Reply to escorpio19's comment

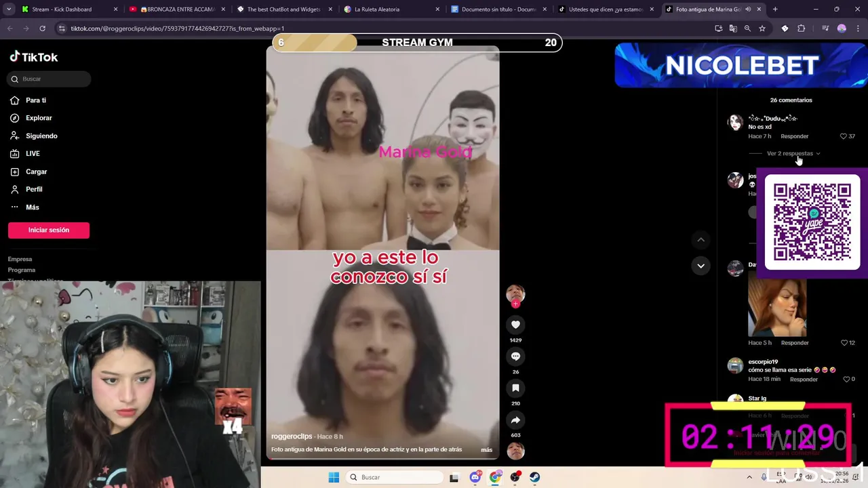pos(804,380)
